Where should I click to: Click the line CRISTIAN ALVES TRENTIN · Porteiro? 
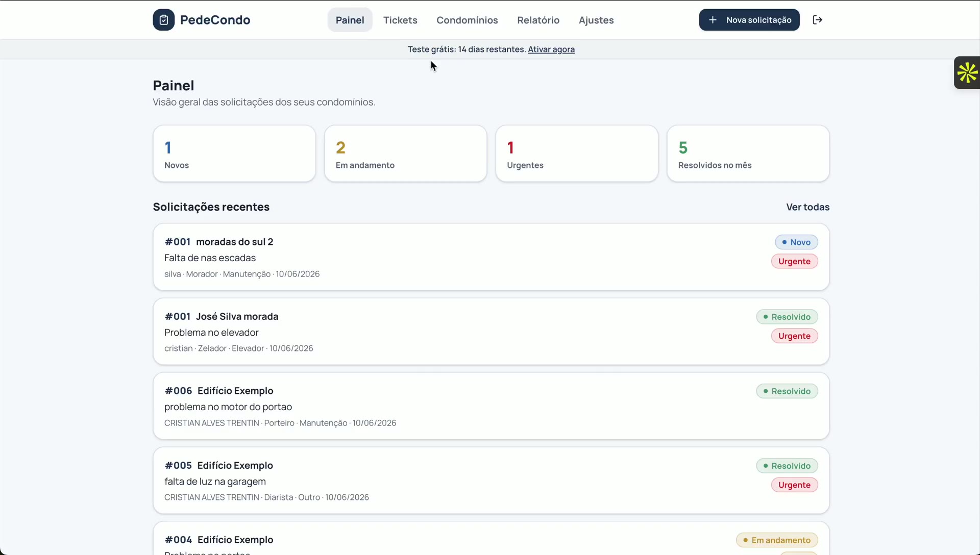tap(280, 423)
